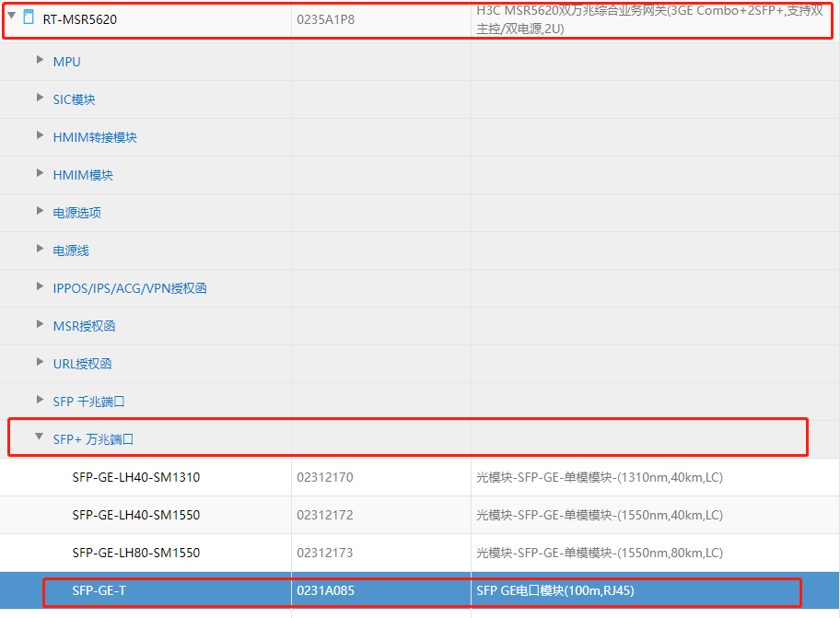Select the SFP-GE-LH40-SM1550 row
The image size is (840, 618).
[420, 515]
